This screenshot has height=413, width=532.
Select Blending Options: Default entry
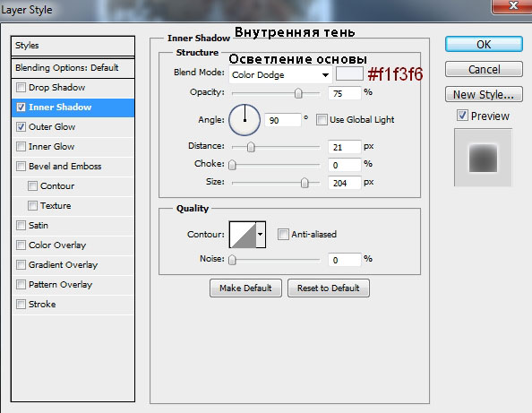point(73,68)
